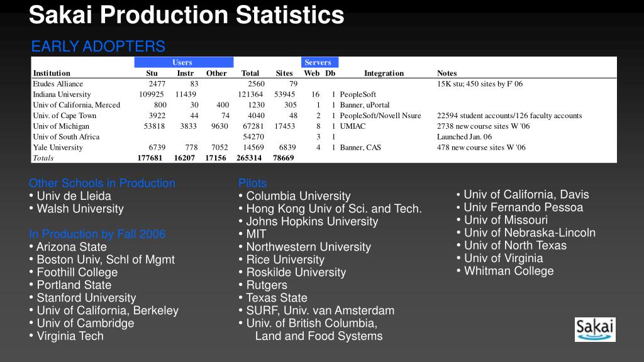Screen dimensions: 644x362
Task: Click the "EARLY ADOPTERS" heading
Action: (98, 47)
